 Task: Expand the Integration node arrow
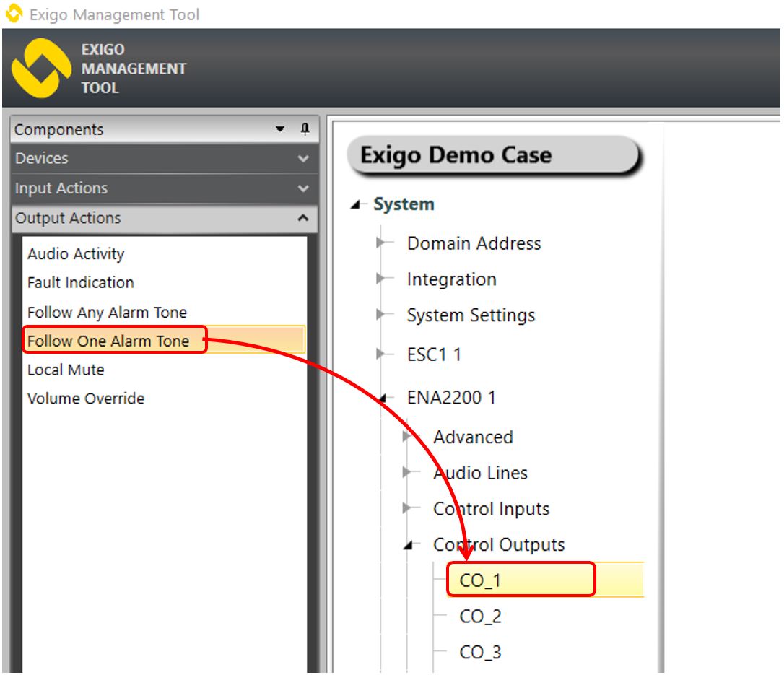(381, 279)
